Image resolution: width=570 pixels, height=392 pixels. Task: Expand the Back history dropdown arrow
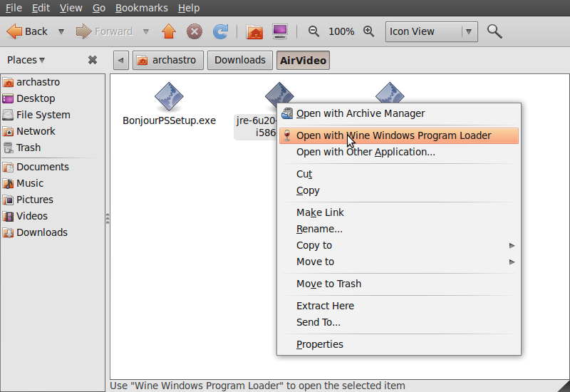[x=61, y=31]
